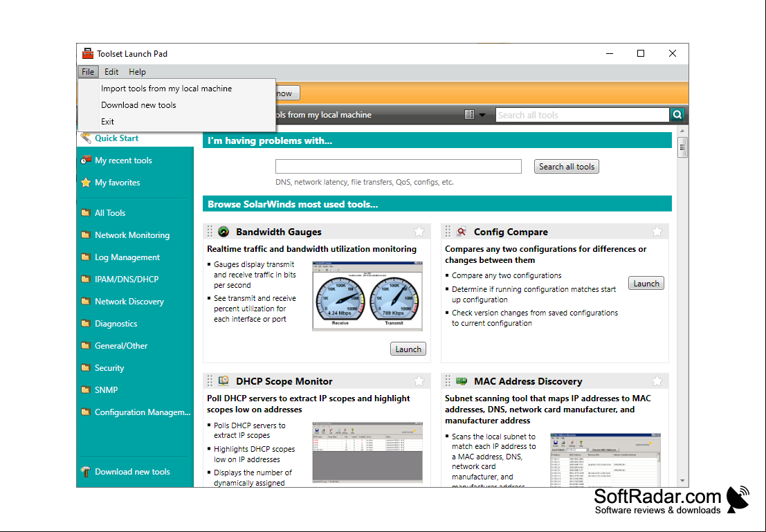Click the MAC Address Discovery preview thumbnail
The image size is (766, 532).
605,459
